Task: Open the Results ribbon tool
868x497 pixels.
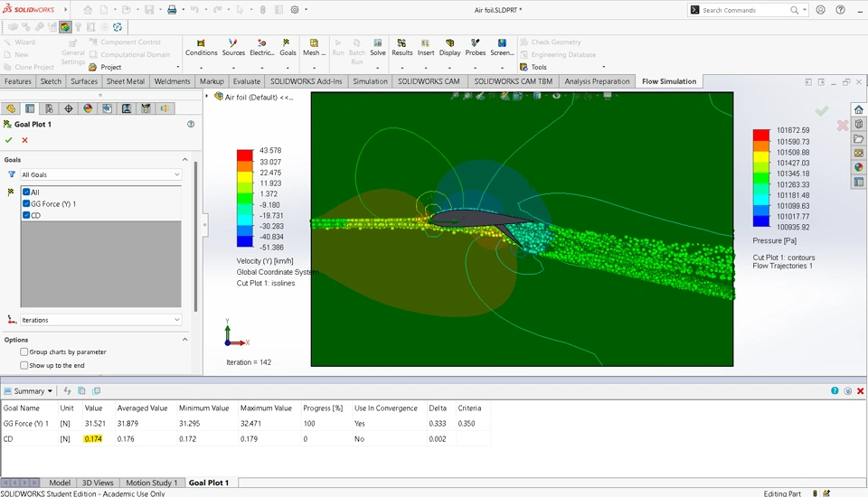Action: coord(401,47)
